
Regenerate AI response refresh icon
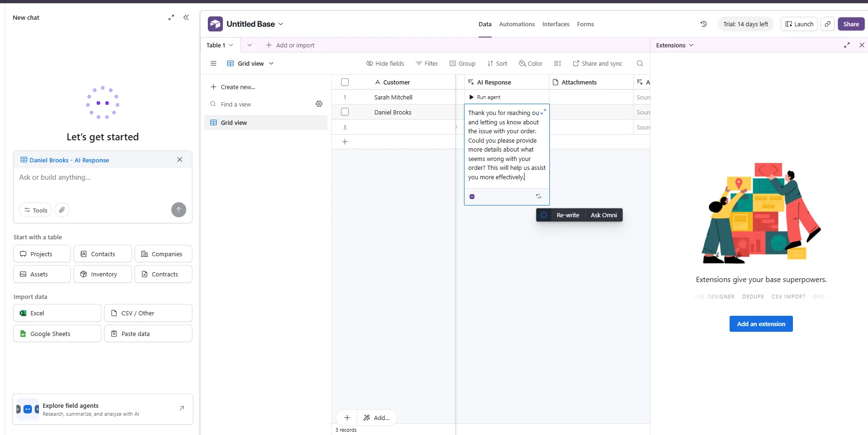[539, 196]
